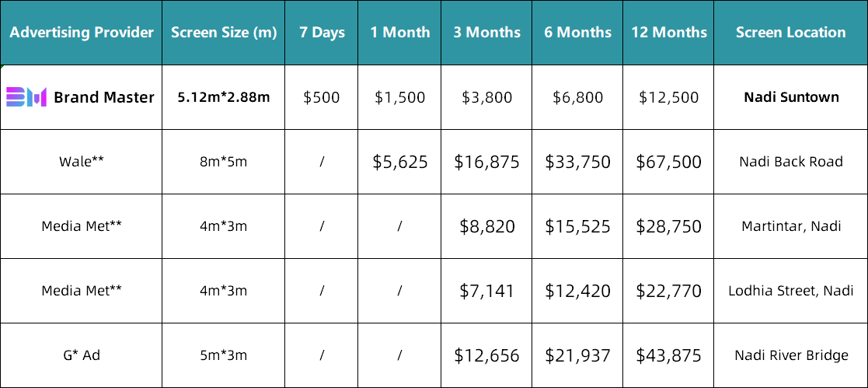Click the Brand Master logo icon
The height and width of the screenshot is (388, 868).
coord(26,97)
